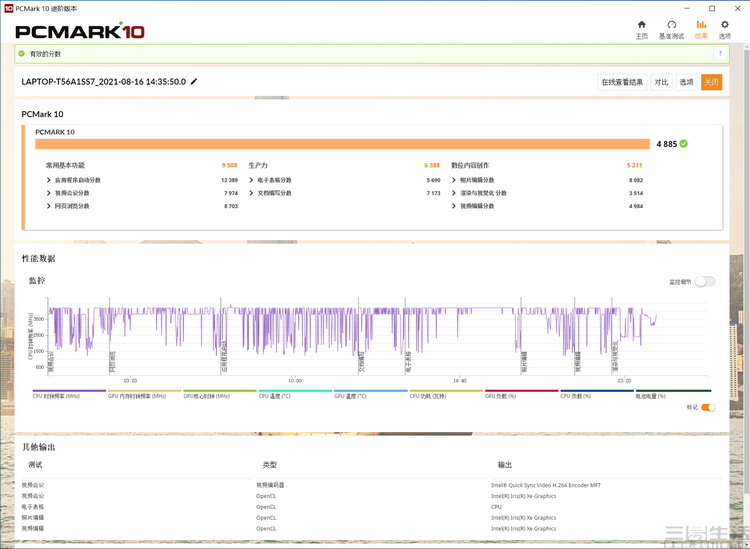This screenshot has width=750, height=549.
Task: Switch to the 基准测试 tab label
Action: coord(672,36)
